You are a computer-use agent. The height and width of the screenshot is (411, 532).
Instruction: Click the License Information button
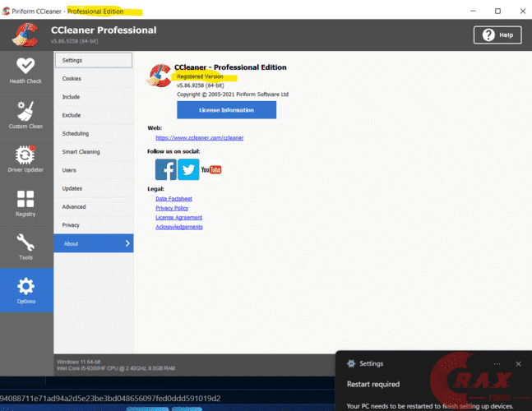(226, 110)
